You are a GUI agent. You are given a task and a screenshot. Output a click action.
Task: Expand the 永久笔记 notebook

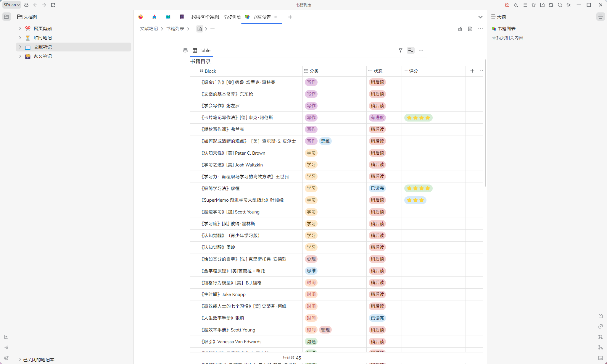tap(20, 56)
